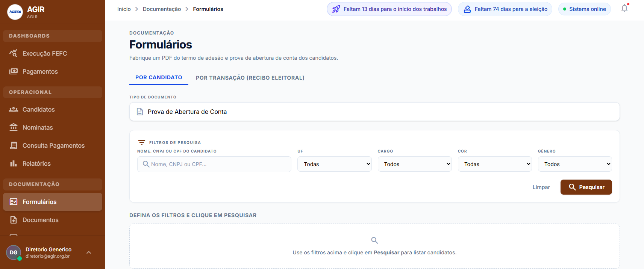Viewport: 644px width, 269px height.
Task: Click the diretorio@agir.org.br email text
Action: coord(48,256)
